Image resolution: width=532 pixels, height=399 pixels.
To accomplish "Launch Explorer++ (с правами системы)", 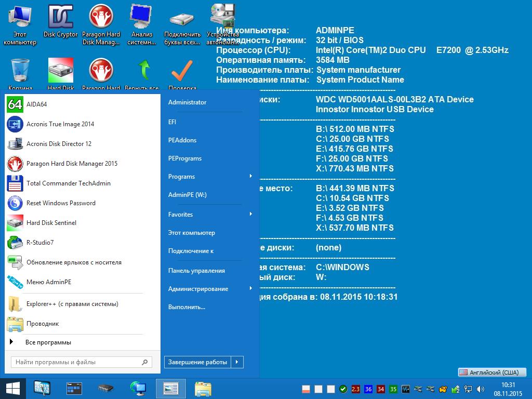I will click(83, 303).
